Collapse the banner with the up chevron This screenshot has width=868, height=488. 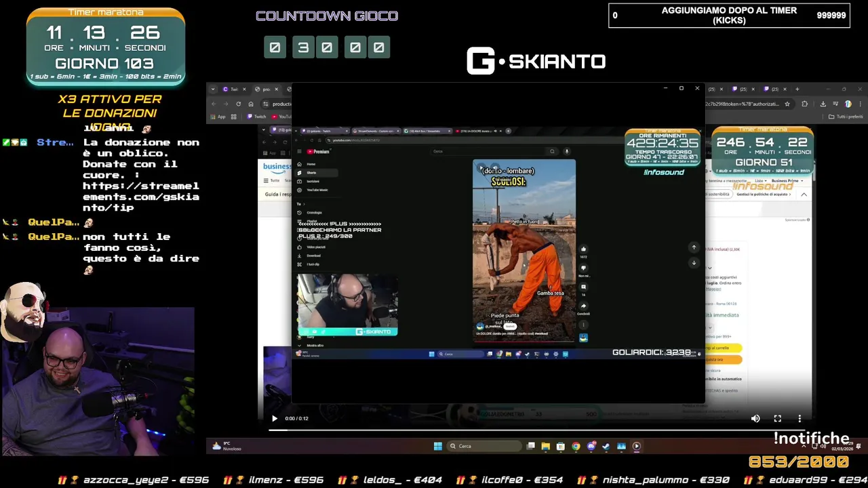pyautogui.click(x=804, y=195)
